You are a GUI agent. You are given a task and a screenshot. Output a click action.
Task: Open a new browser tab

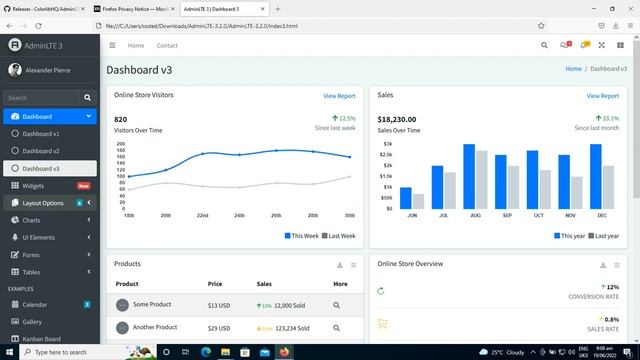pos(278,9)
